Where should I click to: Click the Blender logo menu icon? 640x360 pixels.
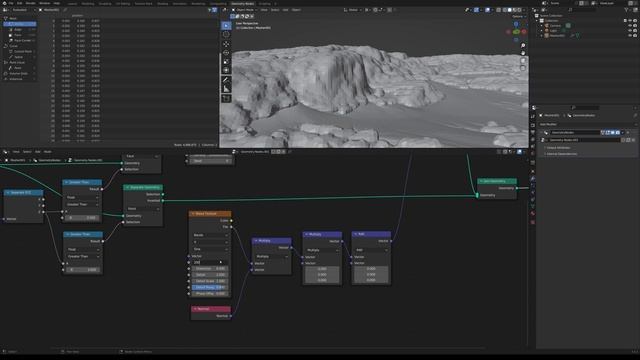(4, 3)
